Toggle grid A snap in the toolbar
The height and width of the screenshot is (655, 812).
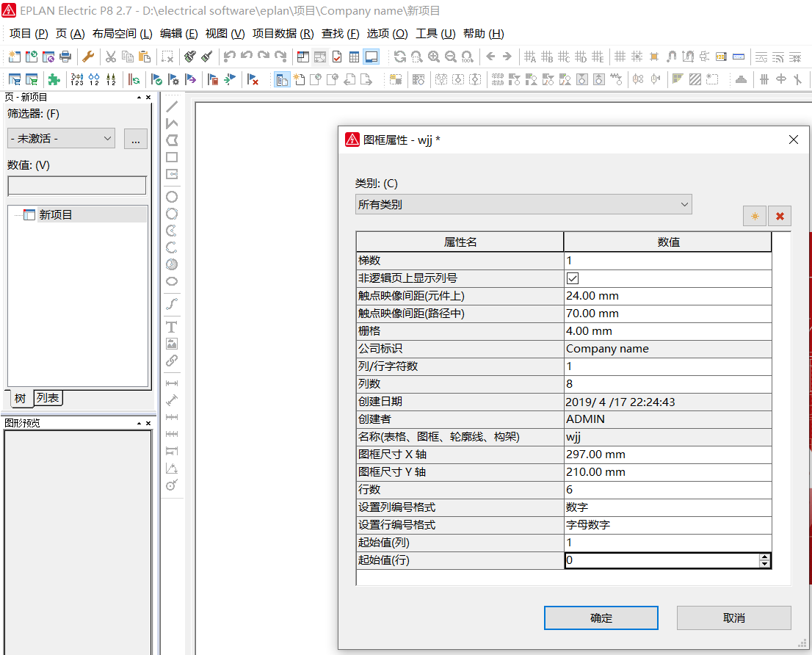[x=529, y=57]
